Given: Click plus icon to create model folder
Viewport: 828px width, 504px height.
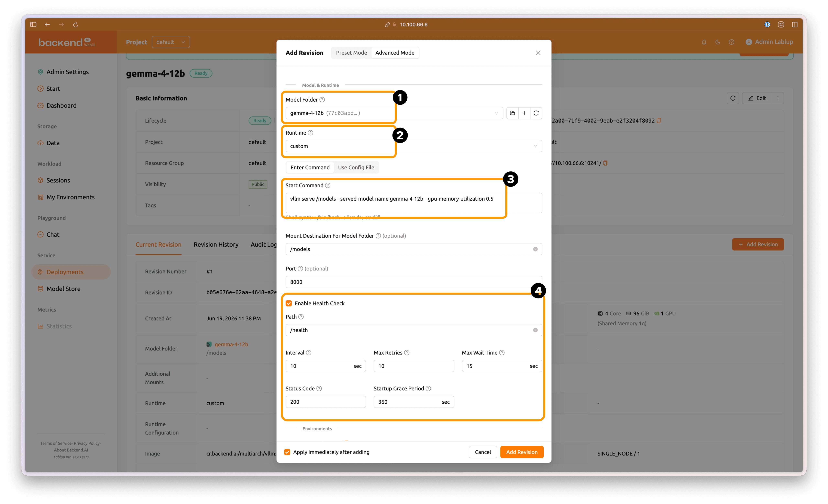Looking at the screenshot, I should pos(524,113).
